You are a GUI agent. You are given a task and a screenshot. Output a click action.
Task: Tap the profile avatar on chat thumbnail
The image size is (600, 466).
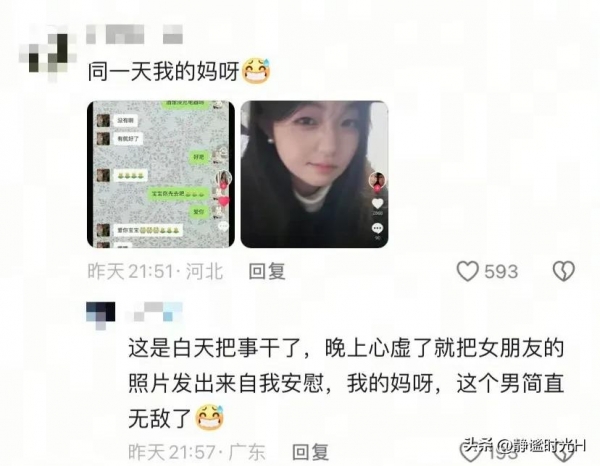tap(224, 179)
